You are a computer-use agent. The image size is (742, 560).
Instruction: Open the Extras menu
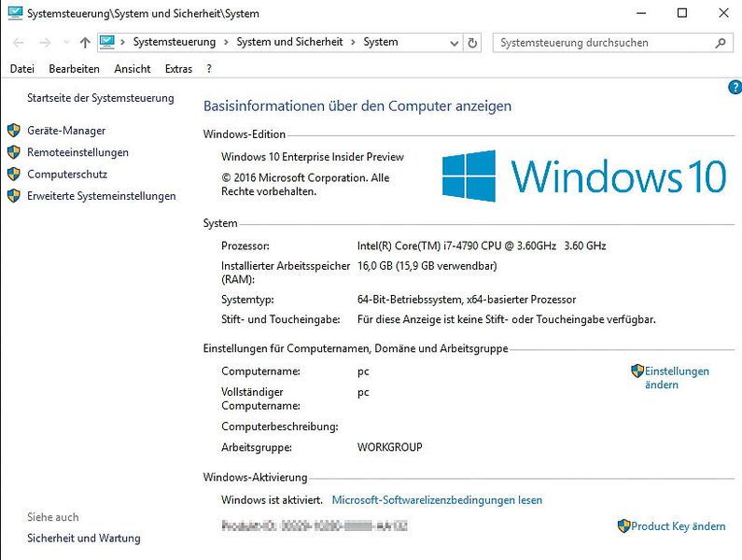click(x=178, y=69)
